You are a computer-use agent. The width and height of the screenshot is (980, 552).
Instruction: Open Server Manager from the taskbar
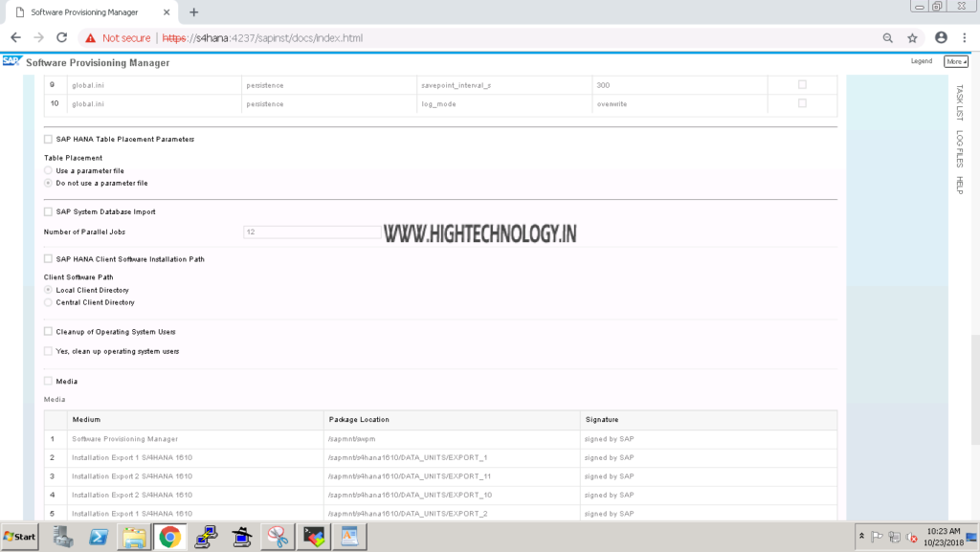tap(62, 537)
